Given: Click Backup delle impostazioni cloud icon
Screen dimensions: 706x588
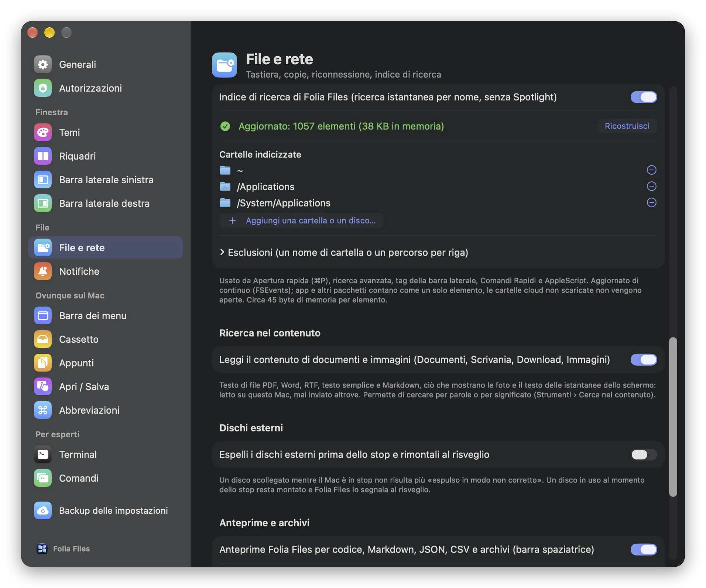Looking at the screenshot, I should tap(43, 511).
